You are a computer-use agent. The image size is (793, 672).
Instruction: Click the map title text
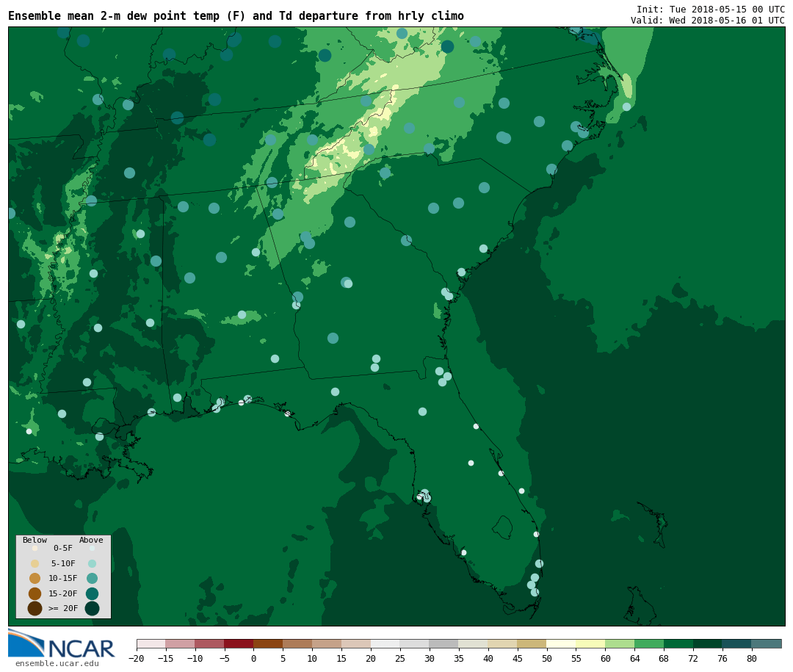[x=236, y=16]
